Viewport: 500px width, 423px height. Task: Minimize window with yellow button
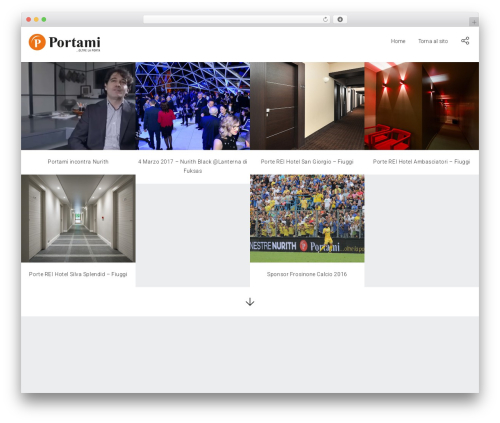(36, 20)
